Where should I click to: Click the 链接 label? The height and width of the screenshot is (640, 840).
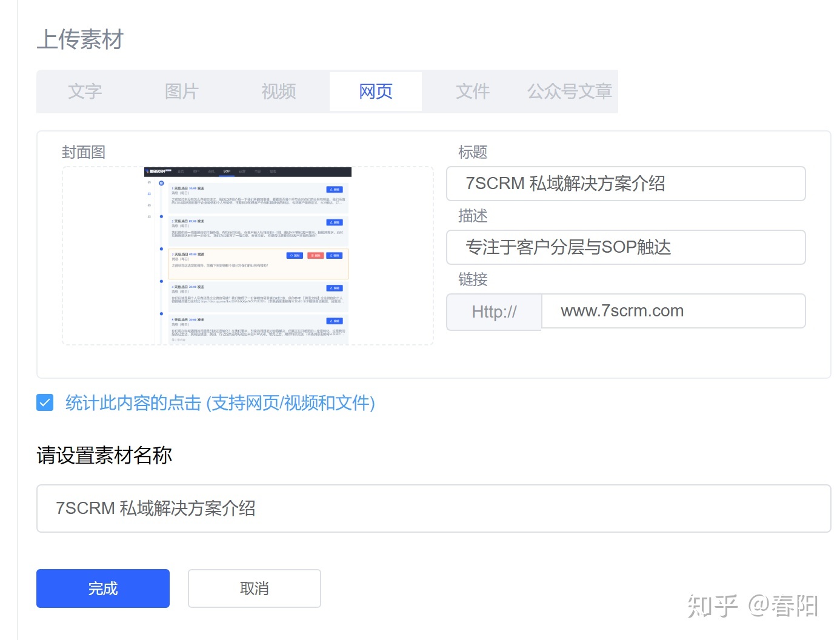click(x=473, y=279)
